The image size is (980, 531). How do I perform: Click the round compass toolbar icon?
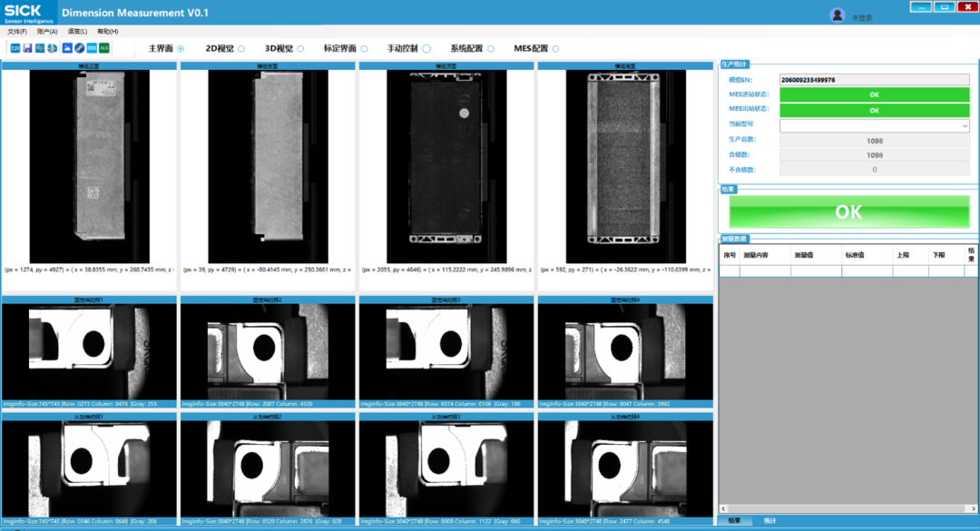pyautogui.click(x=79, y=47)
